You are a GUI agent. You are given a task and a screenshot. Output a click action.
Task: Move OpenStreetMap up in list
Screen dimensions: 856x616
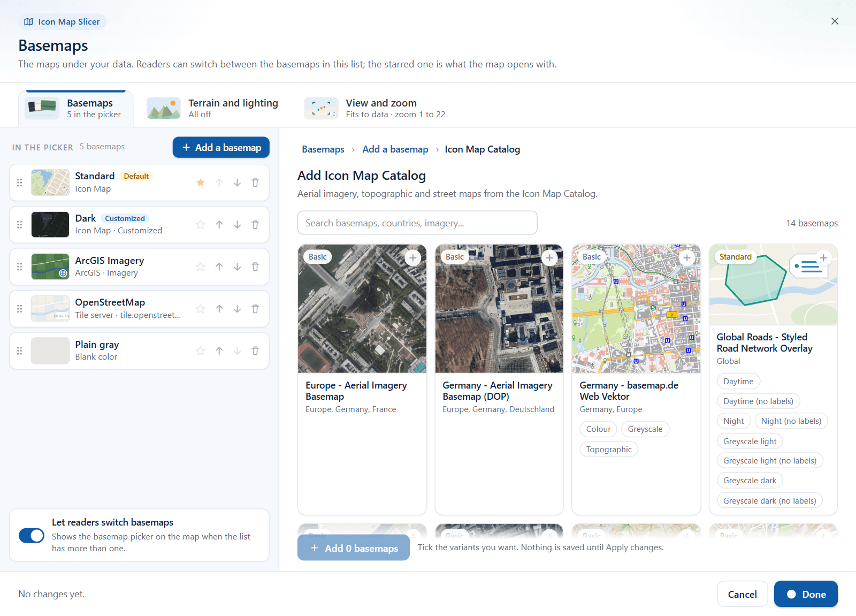click(x=219, y=309)
